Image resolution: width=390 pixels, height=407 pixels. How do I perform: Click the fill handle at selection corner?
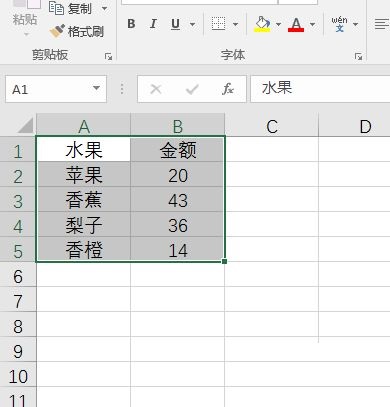(x=224, y=261)
